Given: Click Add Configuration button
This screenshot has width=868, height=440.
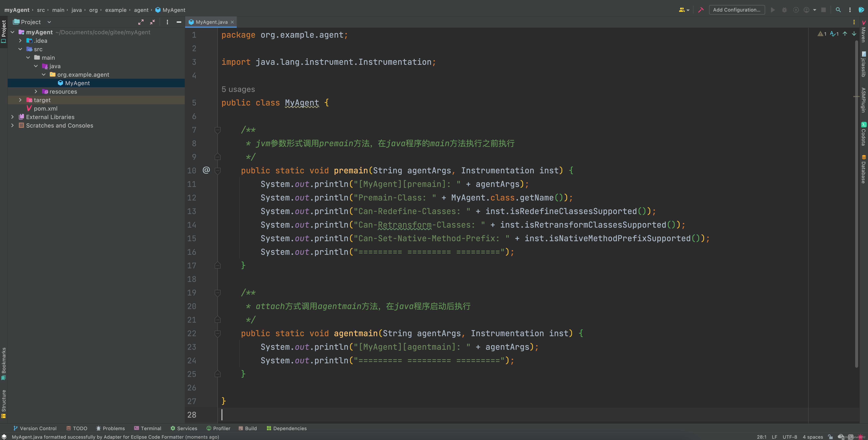Looking at the screenshot, I should 737,10.
